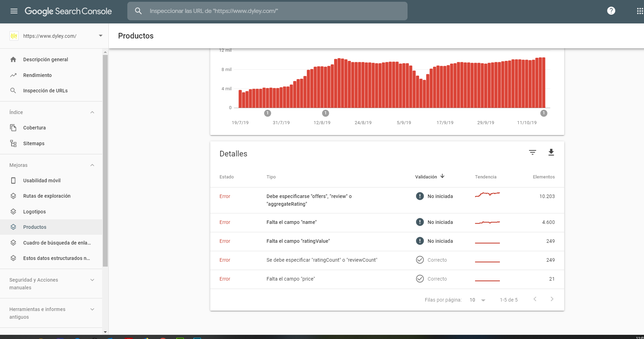Open the hamburger main menu

(x=14, y=11)
